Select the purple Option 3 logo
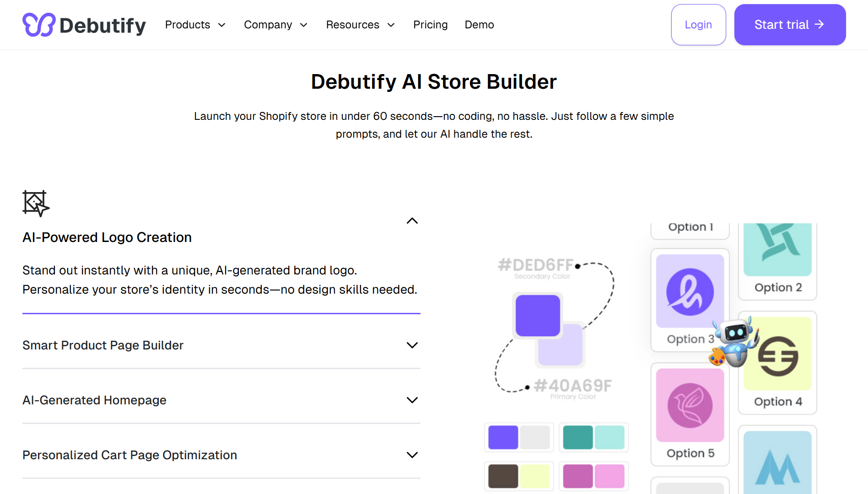 click(x=690, y=292)
